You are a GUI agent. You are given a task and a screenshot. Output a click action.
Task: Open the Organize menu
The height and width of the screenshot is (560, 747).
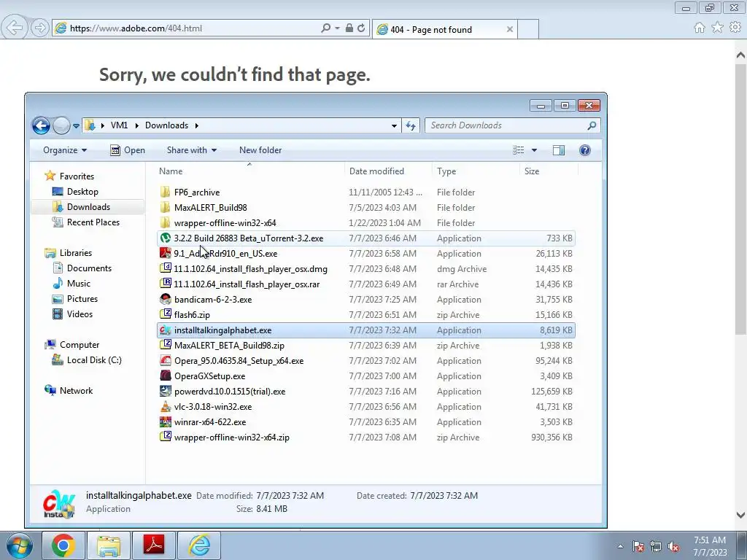point(65,150)
